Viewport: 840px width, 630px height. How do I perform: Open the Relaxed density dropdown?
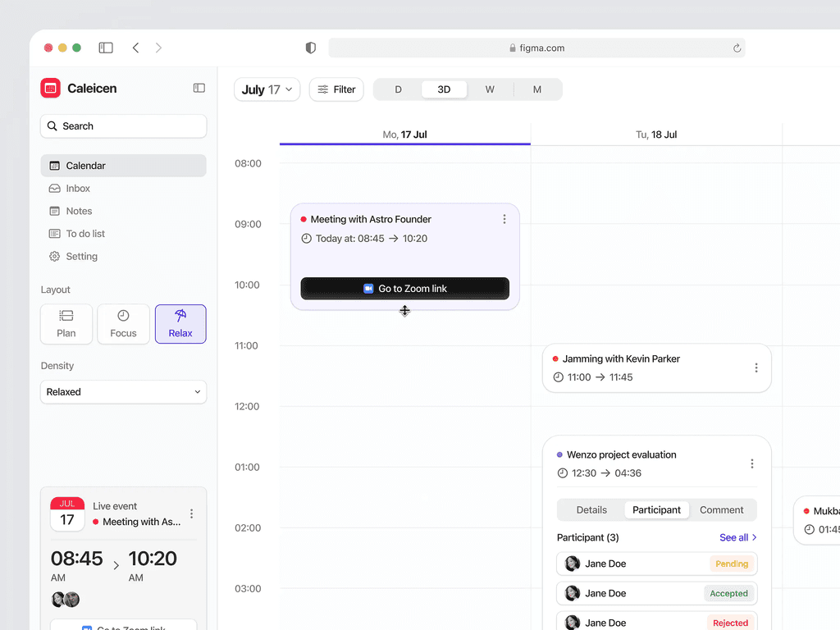click(123, 392)
